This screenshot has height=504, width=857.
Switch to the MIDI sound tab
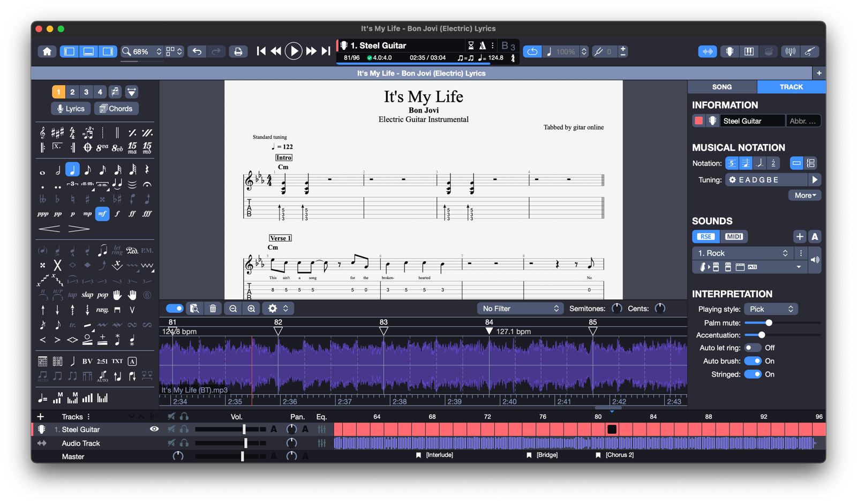click(734, 236)
